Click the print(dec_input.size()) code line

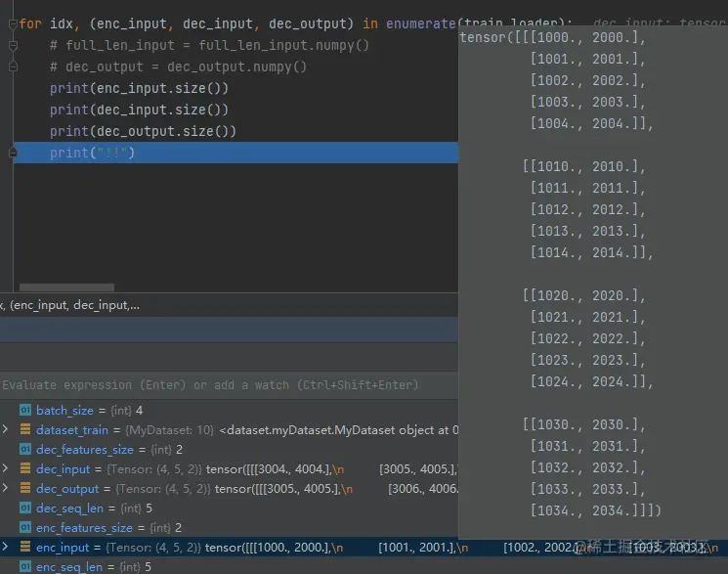tap(140, 110)
